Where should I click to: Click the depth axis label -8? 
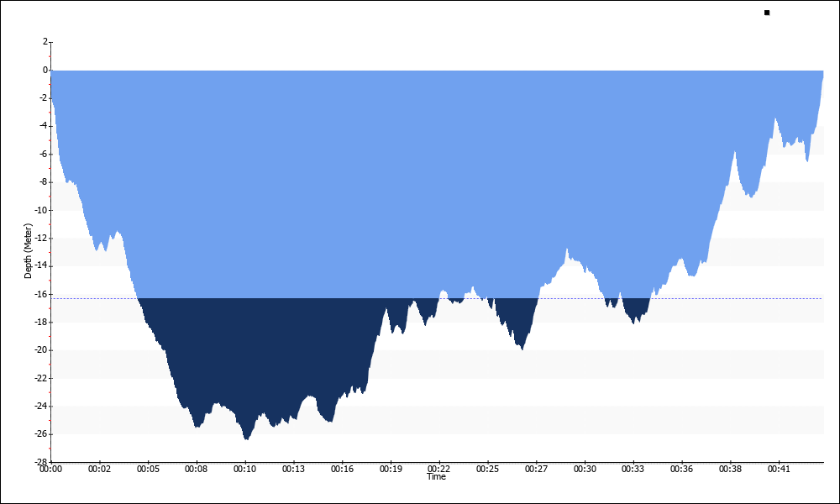pyautogui.click(x=44, y=182)
